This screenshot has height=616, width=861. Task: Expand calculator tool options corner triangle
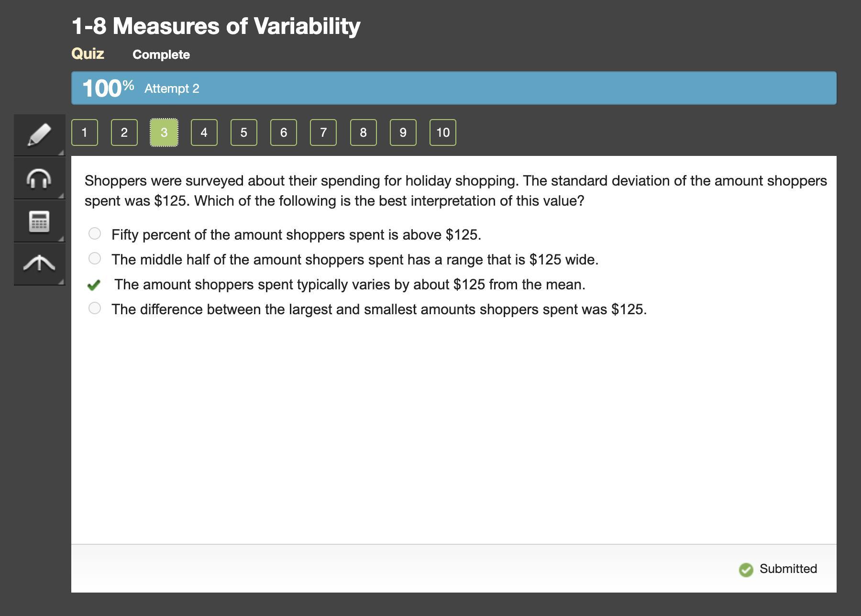point(61,238)
